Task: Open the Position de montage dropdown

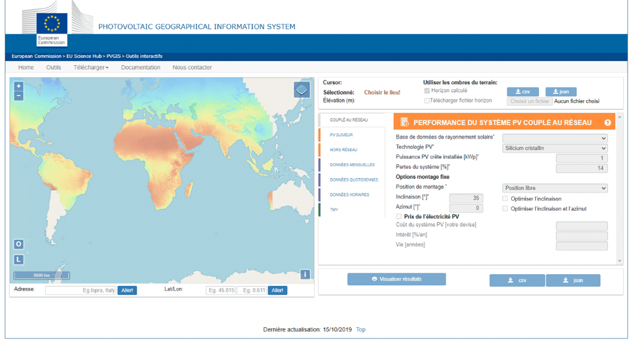Action: [x=555, y=188]
